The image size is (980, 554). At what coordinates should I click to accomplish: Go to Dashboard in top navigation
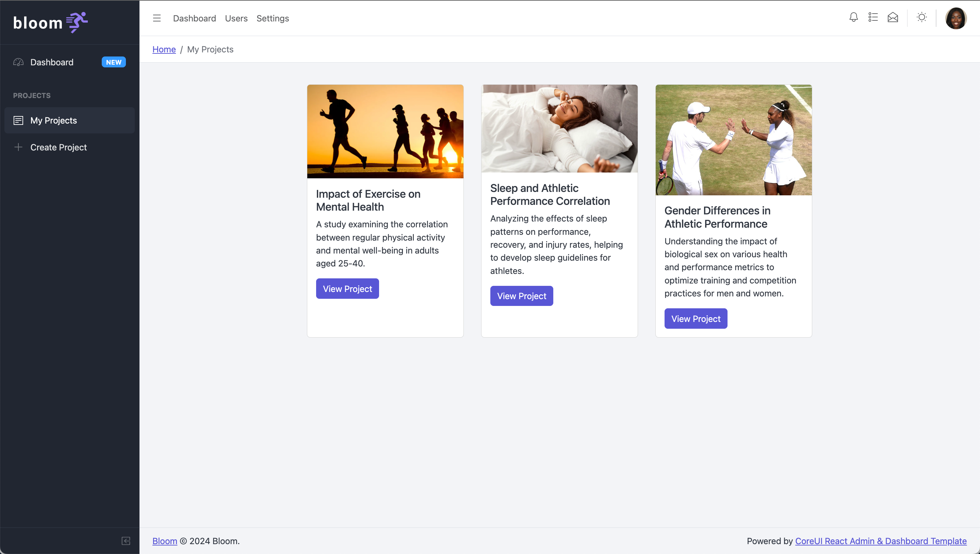click(x=194, y=18)
